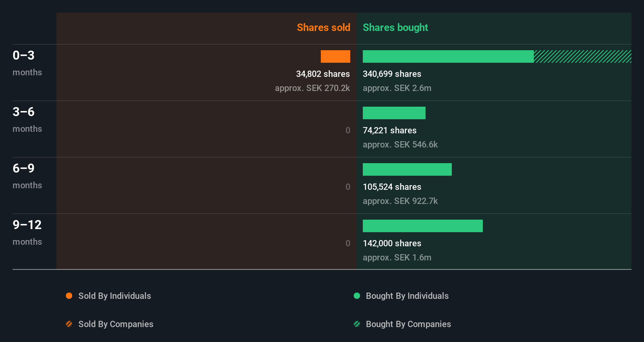This screenshot has height=342, width=644.
Task: Click the approx. SEK 922.7k text
Action: [400, 201]
